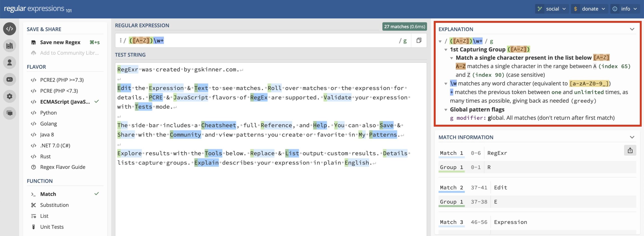Click inside the regular expression input field
This screenshot has height=236, width=644.
pos(277,41)
